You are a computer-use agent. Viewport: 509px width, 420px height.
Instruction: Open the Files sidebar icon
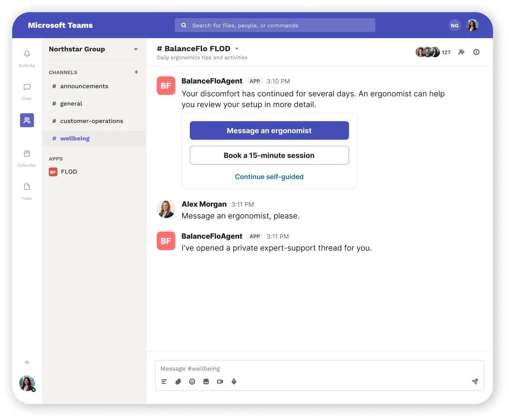pyautogui.click(x=27, y=187)
